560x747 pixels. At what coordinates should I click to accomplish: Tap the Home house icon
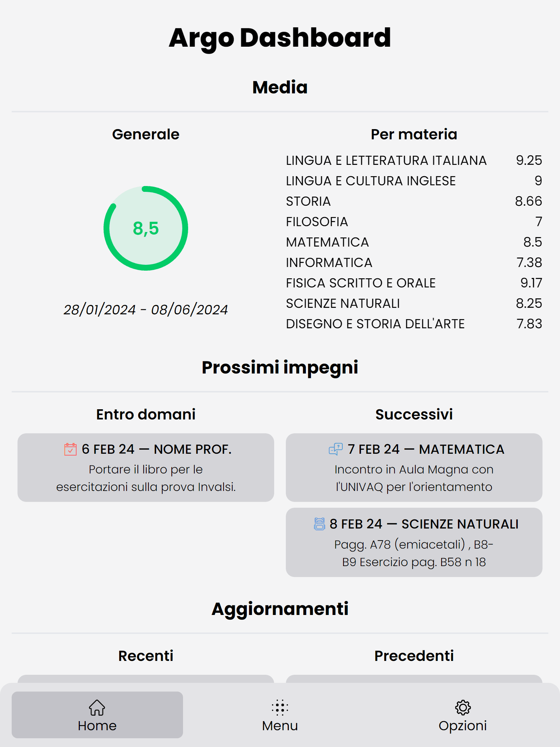[x=97, y=708]
